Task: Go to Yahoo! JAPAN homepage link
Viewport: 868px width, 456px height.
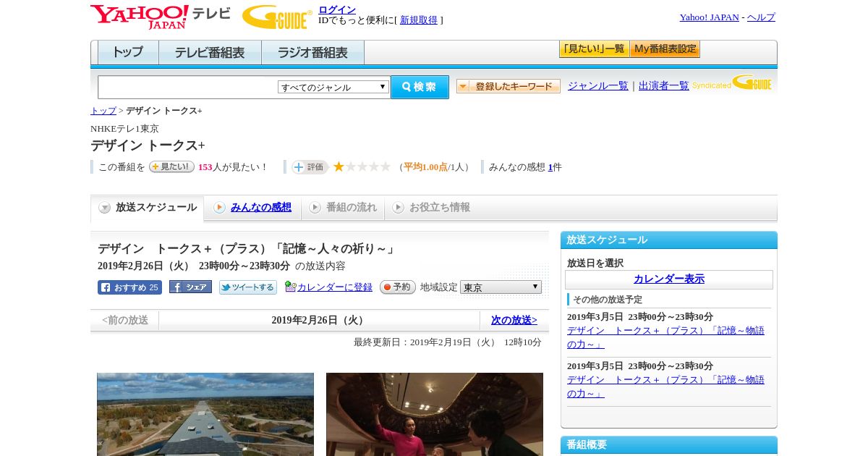Action: click(x=709, y=17)
